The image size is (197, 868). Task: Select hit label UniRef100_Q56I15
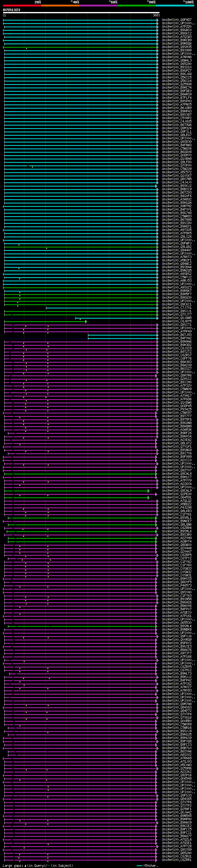pyautogui.click(x=177, y=78)
